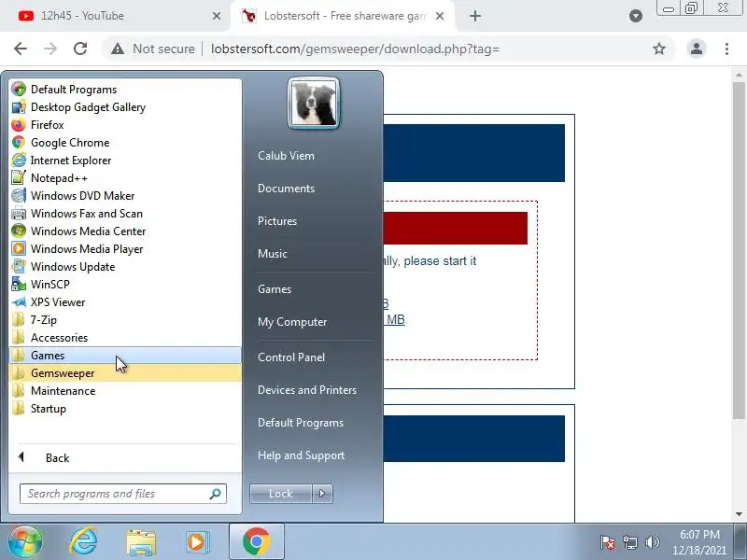Open My Computer
The image size is (747, 560).
click(292, 322)
